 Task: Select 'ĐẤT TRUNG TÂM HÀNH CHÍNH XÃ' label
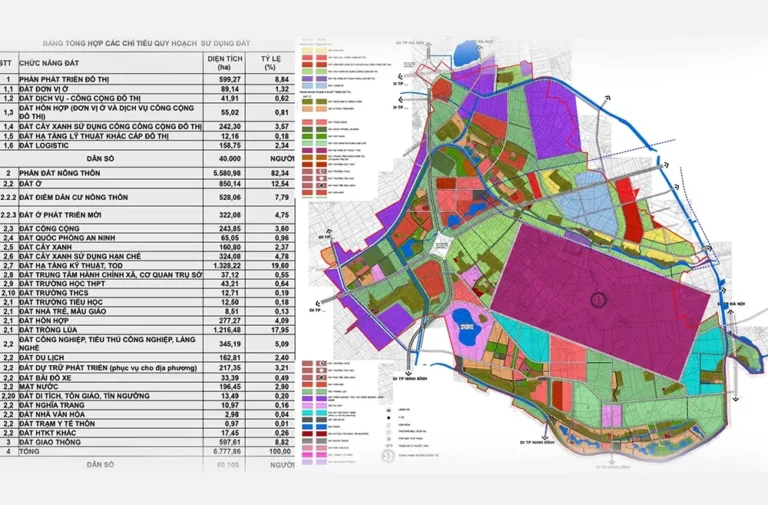click(x=111, y=275)
